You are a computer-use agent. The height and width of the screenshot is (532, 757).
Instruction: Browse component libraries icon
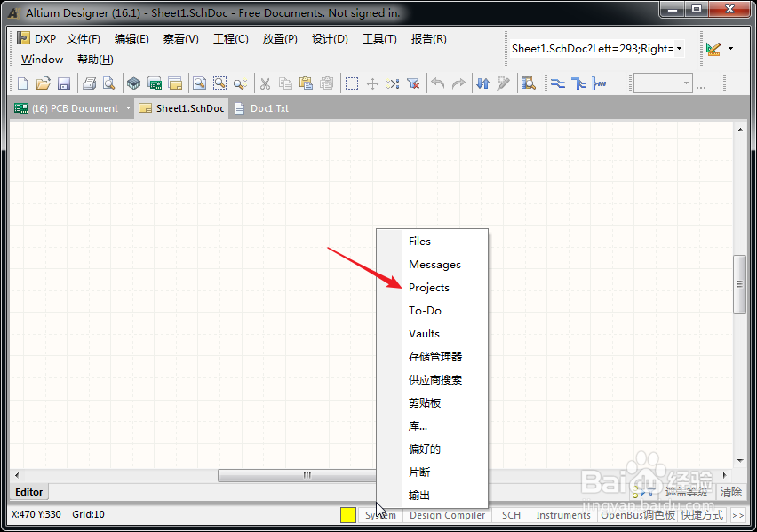tap(528, 83)
